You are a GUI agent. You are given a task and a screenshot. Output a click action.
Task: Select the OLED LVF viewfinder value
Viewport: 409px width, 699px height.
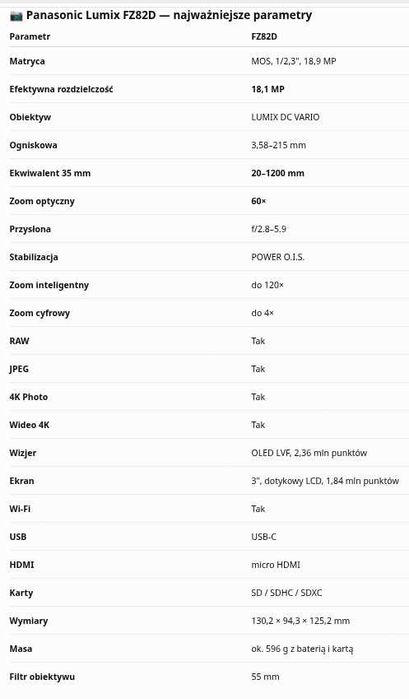pos(309,453)
